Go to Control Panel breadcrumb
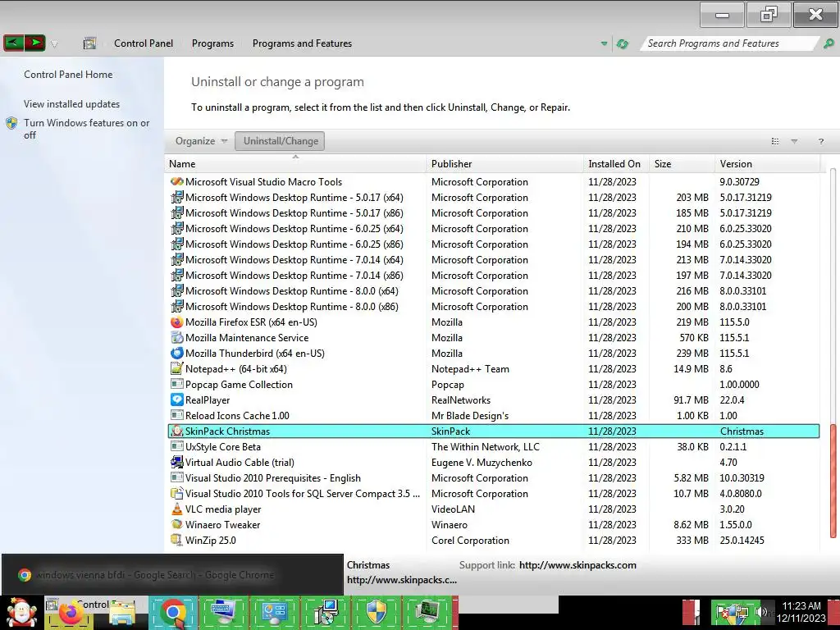 (144, 43)
